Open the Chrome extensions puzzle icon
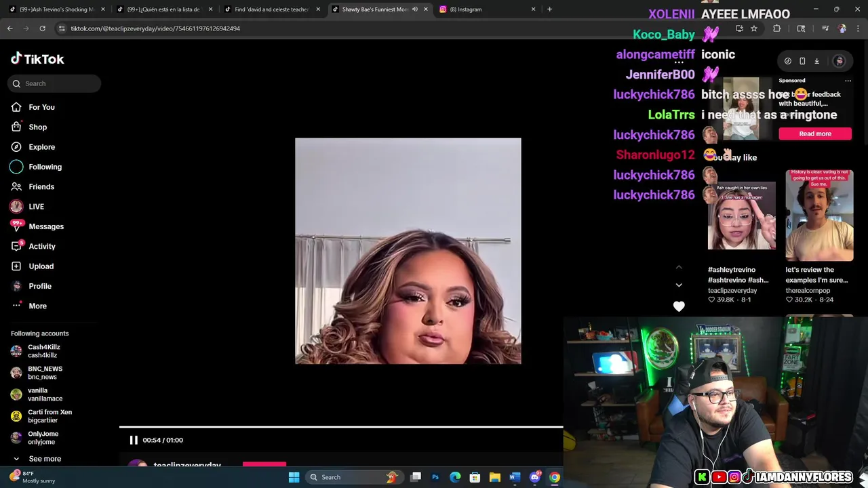This screenshot has height=488, width=868. tap(777, 28)
